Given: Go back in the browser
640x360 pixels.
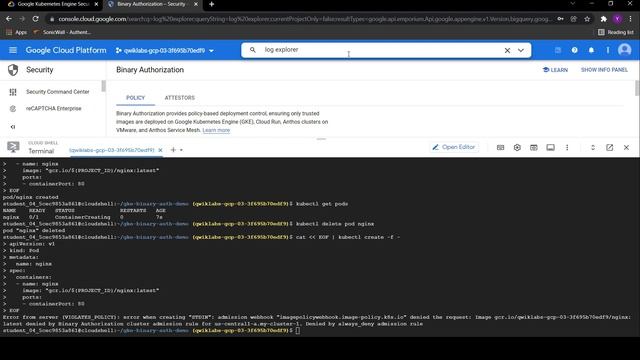Looking at the screenshot, I should (x=9, y=19).
